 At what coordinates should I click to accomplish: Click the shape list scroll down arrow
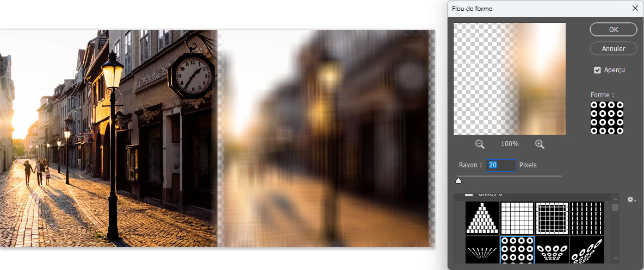point(615,258)
